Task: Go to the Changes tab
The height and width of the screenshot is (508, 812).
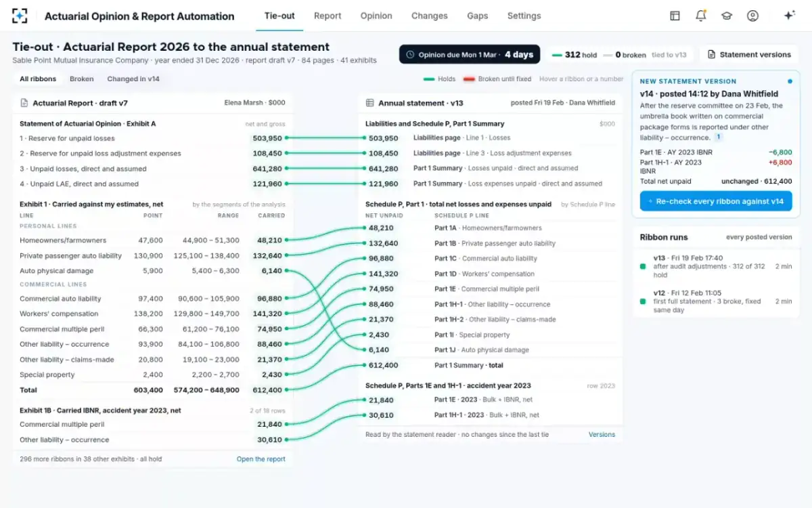Action: 430,16
